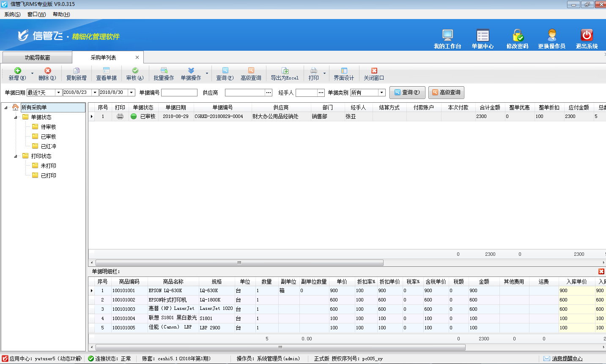Open 修改密码 lock icon
The height and width of the screenshot is (364, 606).
[518, 36]
